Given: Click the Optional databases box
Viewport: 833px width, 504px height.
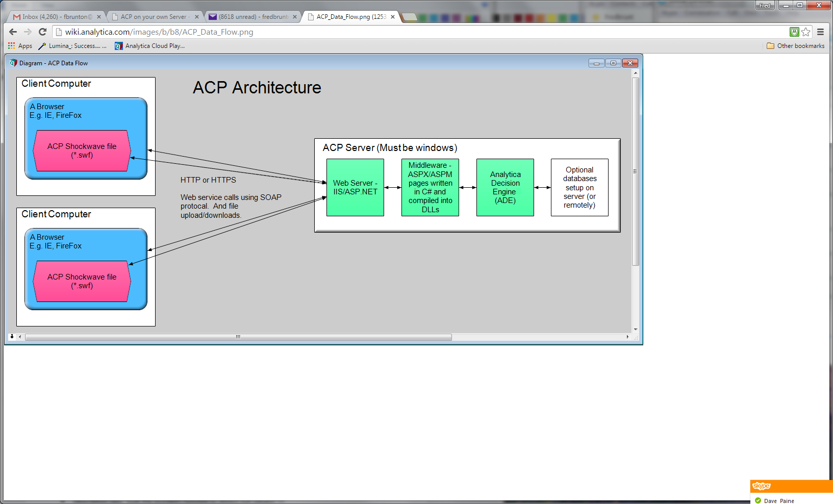Looking at the screenshot, I should [579, 187].
